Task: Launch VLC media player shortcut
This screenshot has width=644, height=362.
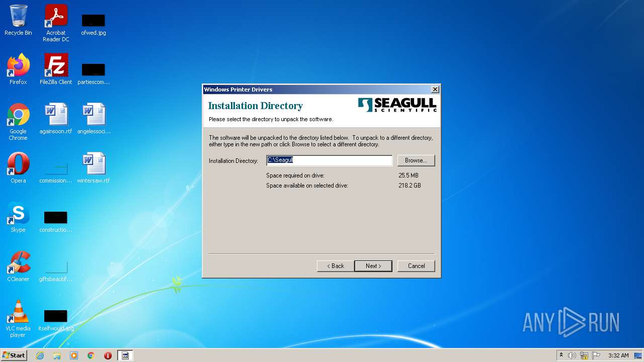Action: pos(18,319)
